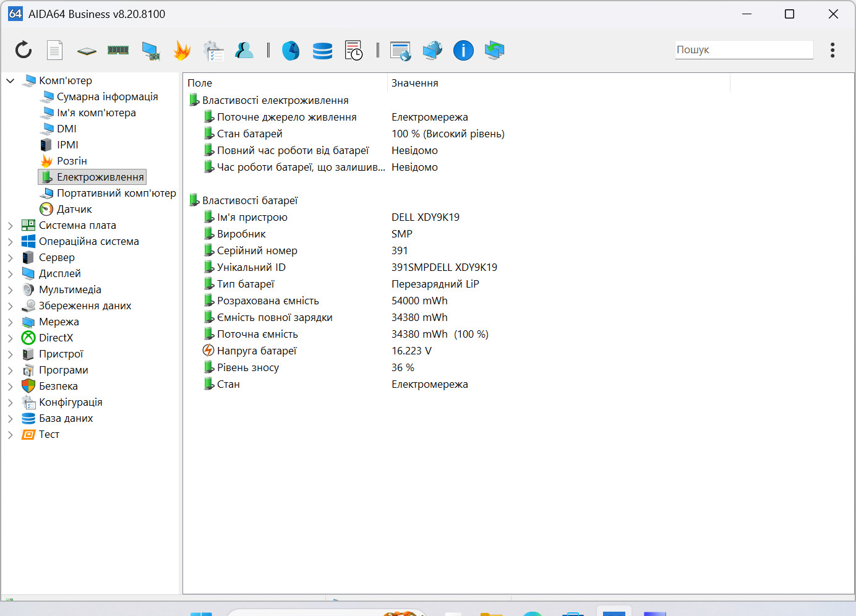Click the computers with green arrow icon

495,50
